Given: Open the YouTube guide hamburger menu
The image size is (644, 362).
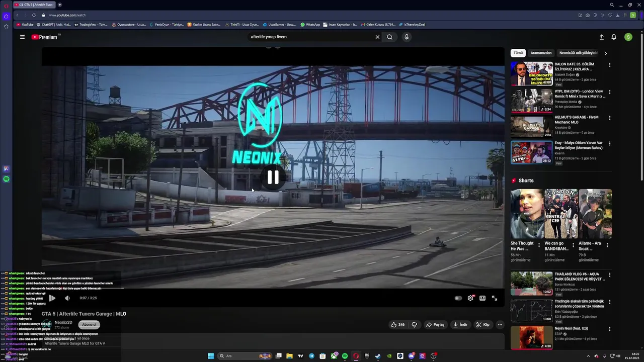Looking at the screenshot, I should (22, 37).
